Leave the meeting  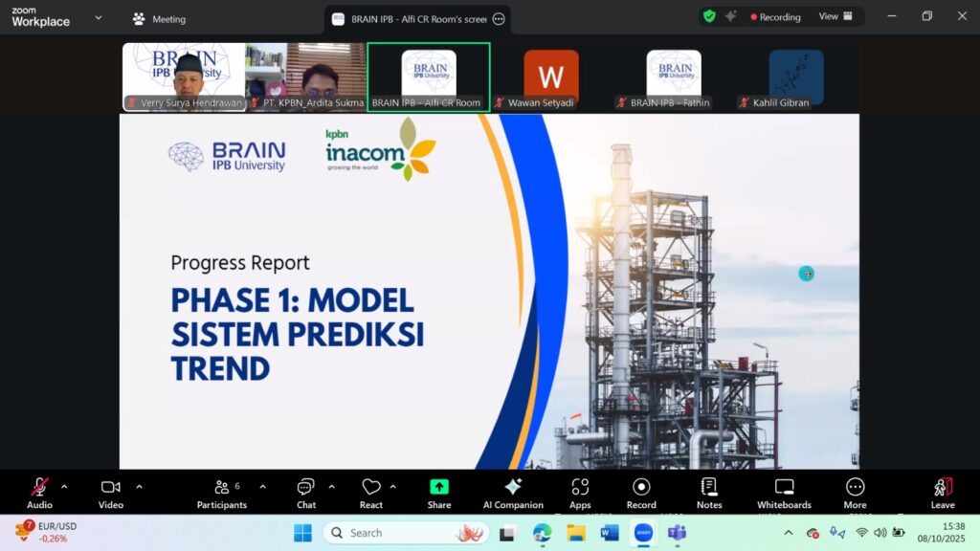pos(943,493)
